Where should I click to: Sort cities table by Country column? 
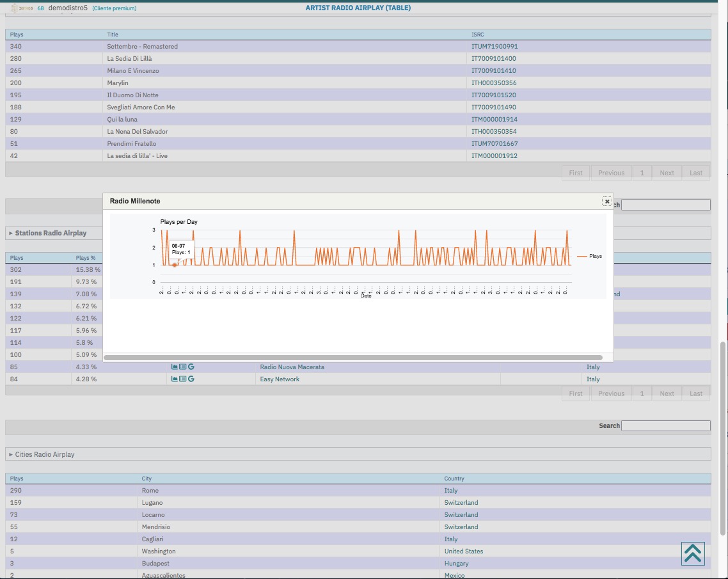454,479
